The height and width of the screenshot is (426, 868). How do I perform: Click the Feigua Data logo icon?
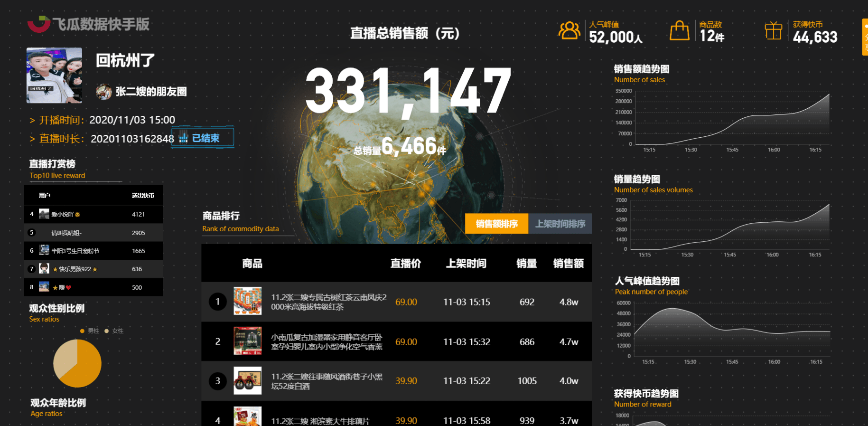click(39, 24)
